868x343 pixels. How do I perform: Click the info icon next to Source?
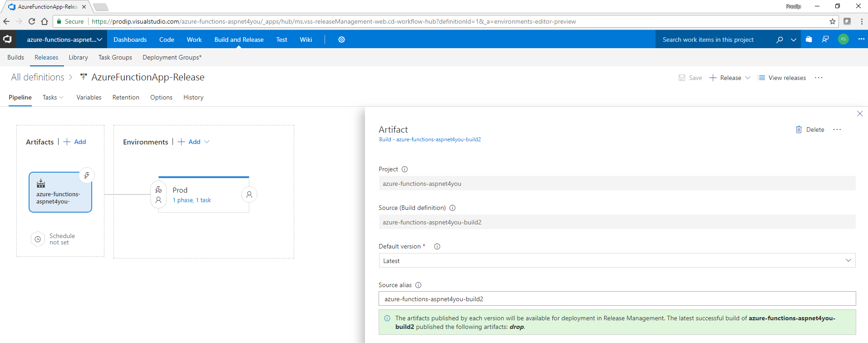click(452, 208)
